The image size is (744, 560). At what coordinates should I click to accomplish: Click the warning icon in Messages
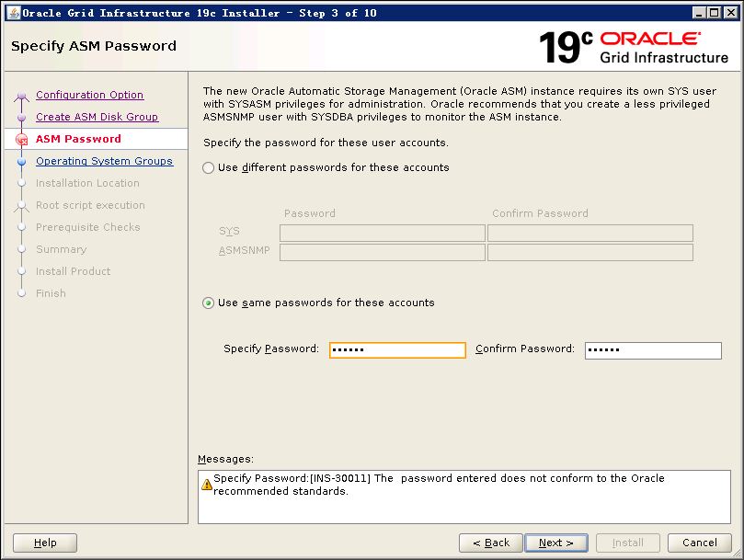pos(207,485)
